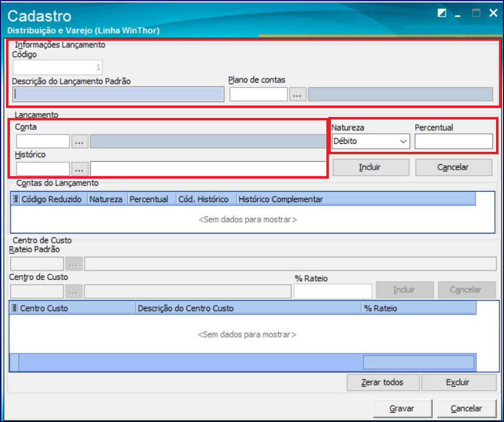The width and height of the screenshot is (504, 422).
Task: Click the Histórico Complementar column header
Action: pyautogui.click(x=356, y=199)
